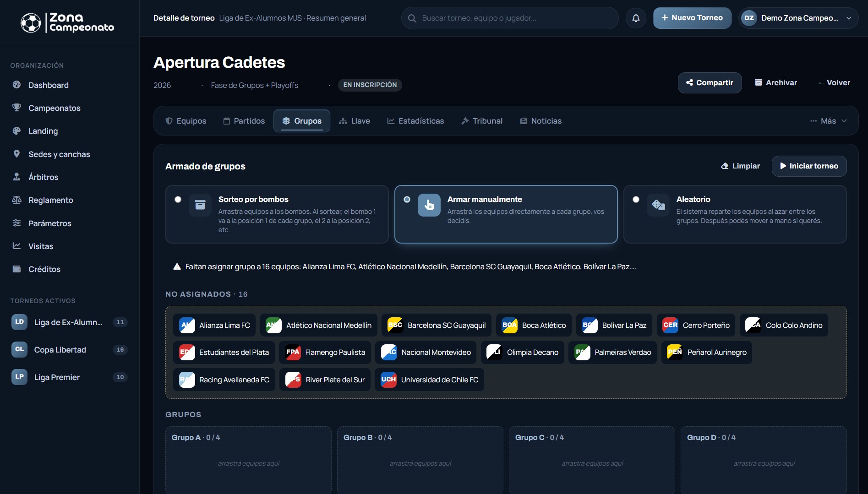Click the search magnifier icon
The image size is (868, 494).
(x=412, y=18)
